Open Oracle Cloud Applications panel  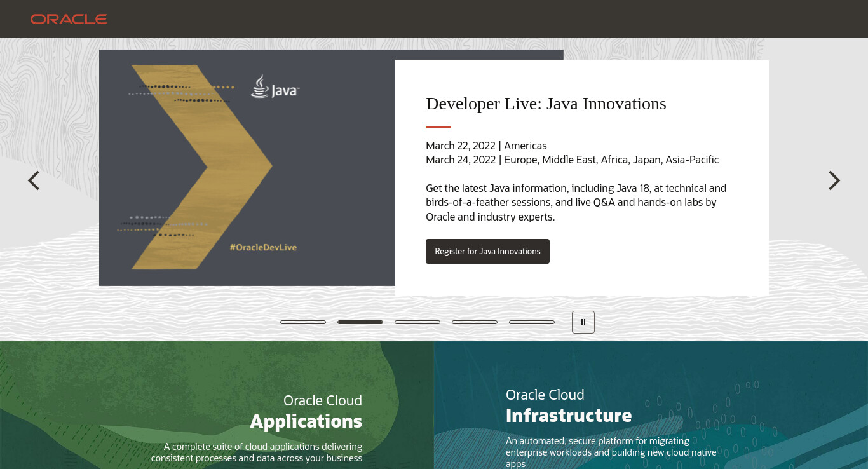tap(217, 405)
